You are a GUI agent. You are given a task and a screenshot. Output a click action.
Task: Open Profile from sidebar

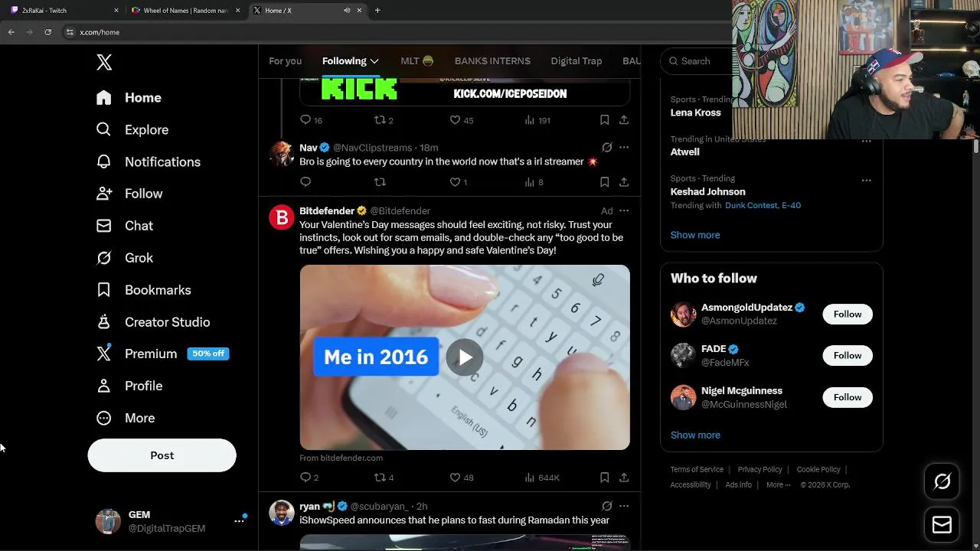(129, 386)
